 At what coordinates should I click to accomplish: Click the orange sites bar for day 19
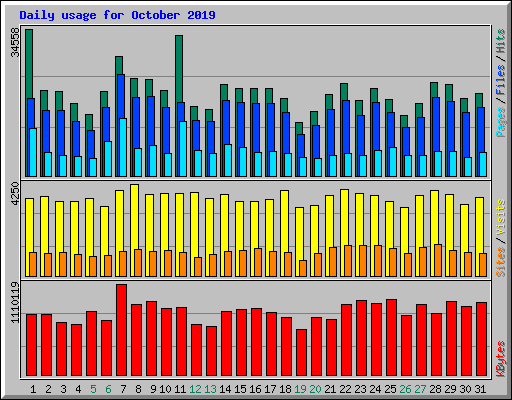point(303,268)
